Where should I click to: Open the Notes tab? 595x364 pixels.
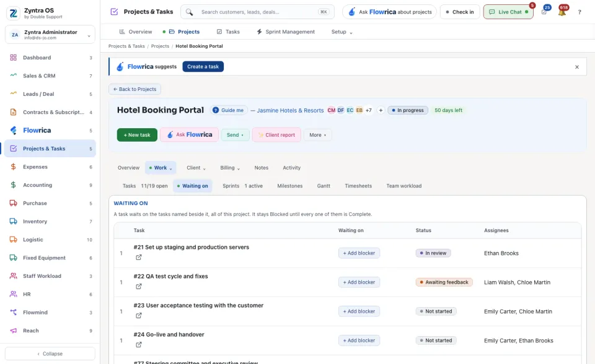pyautogui.click(x=261, y=168)
